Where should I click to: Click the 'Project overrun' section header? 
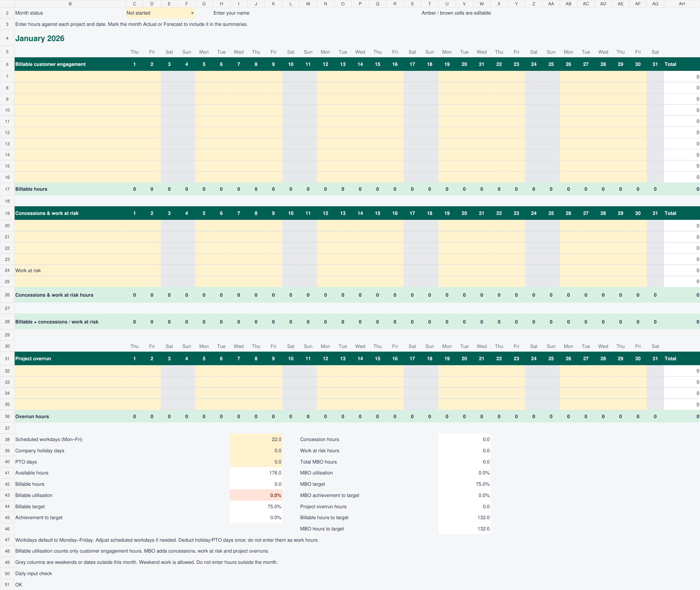(33, 359)
